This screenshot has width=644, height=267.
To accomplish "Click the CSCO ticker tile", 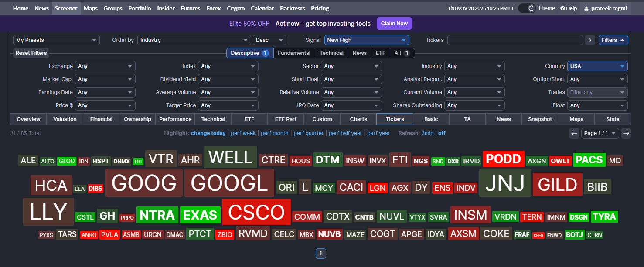I will pyautogui.click(x=256, y=213).
